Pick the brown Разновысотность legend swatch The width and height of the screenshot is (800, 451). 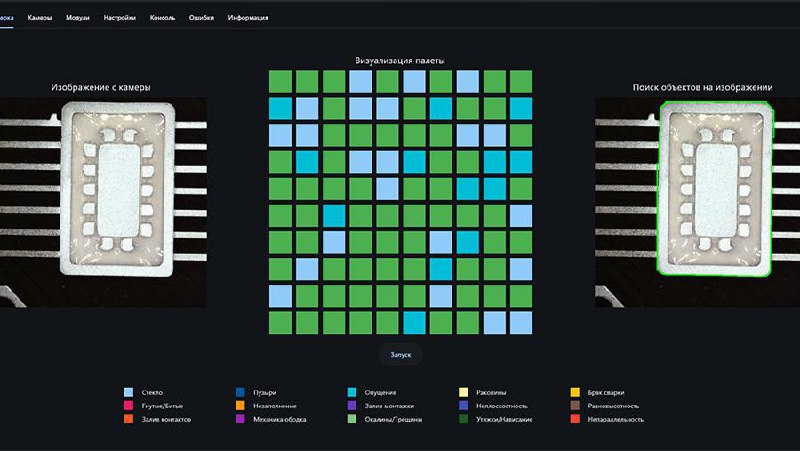pos(574,406)
